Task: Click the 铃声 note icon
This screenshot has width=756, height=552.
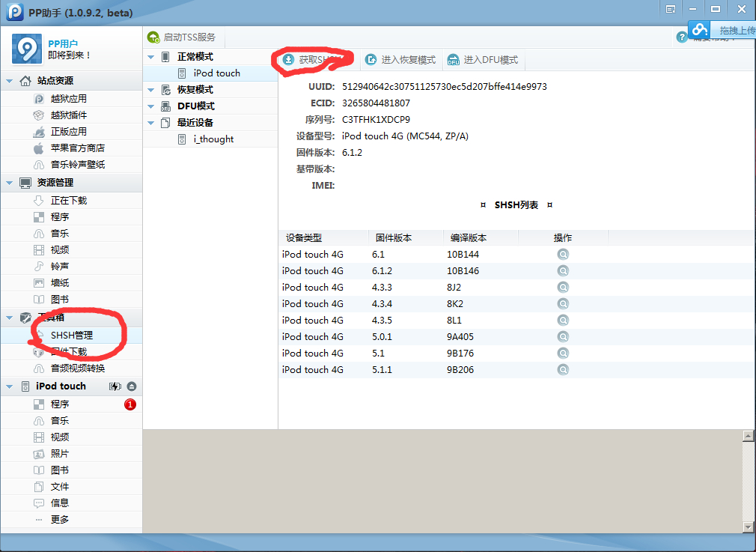Action: pos(39,267)
